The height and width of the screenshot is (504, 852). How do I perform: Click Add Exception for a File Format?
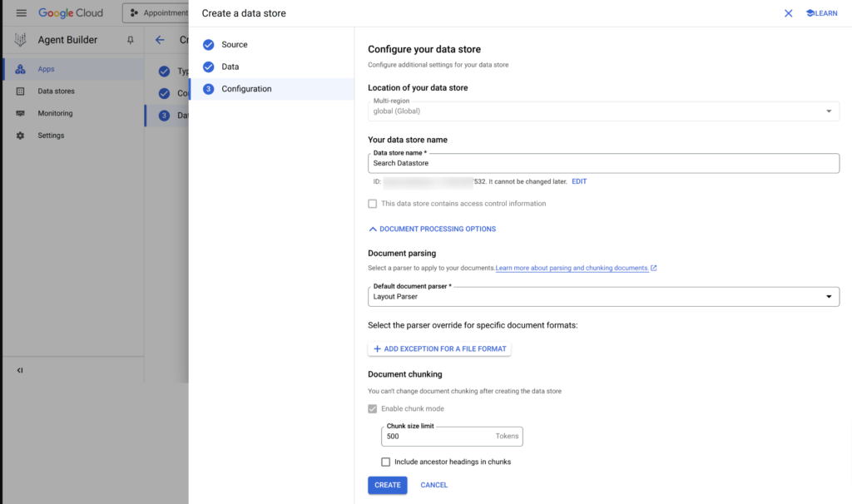439,348
